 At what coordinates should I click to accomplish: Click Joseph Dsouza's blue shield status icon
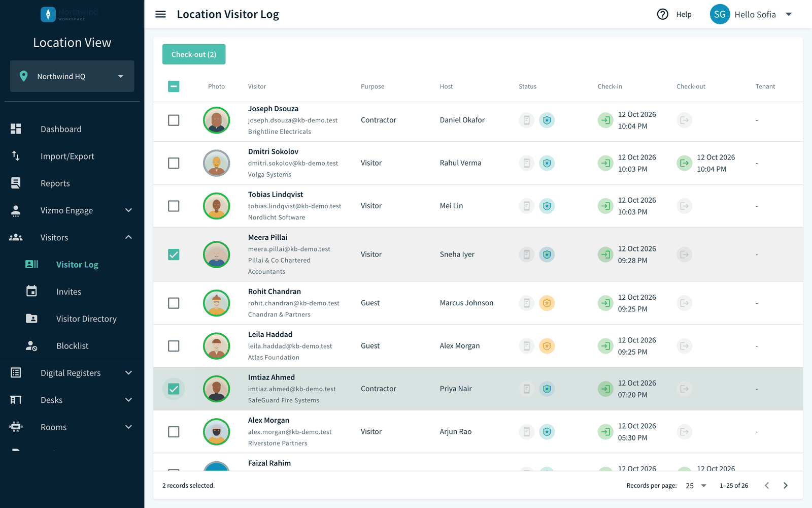pos(547,120)
